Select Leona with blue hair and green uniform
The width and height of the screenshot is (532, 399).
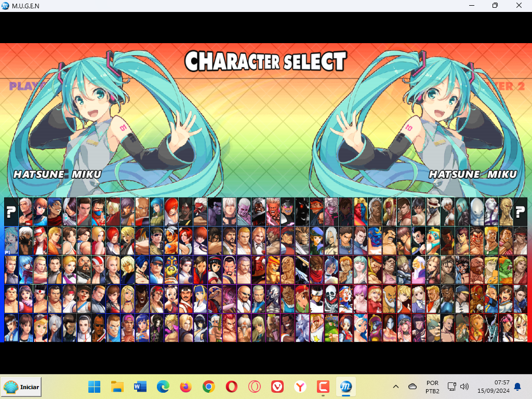[x=157, y=212]
